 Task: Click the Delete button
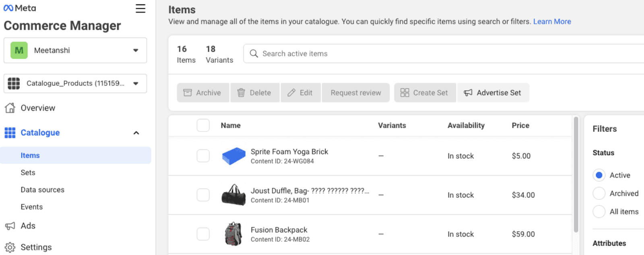click(x=255, y=93)
